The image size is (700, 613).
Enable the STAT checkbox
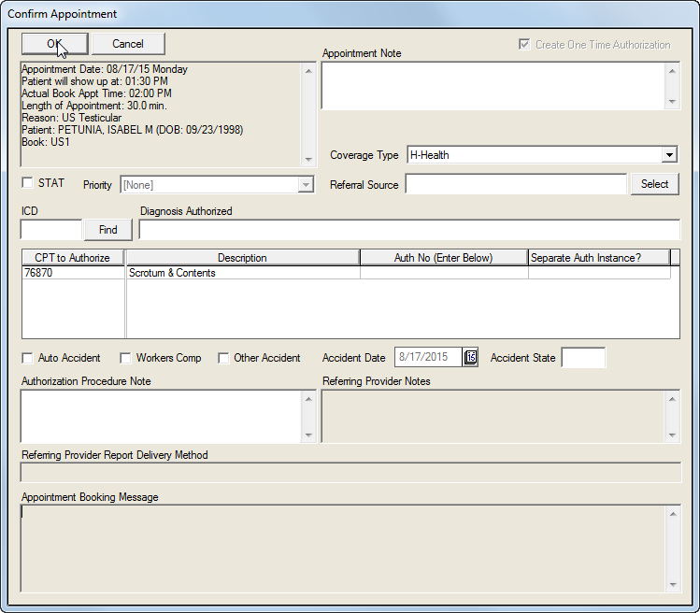coord(27,183)
